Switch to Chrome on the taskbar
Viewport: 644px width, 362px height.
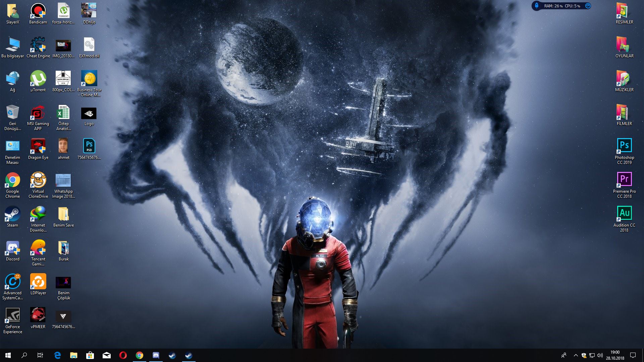click(140, 355)
